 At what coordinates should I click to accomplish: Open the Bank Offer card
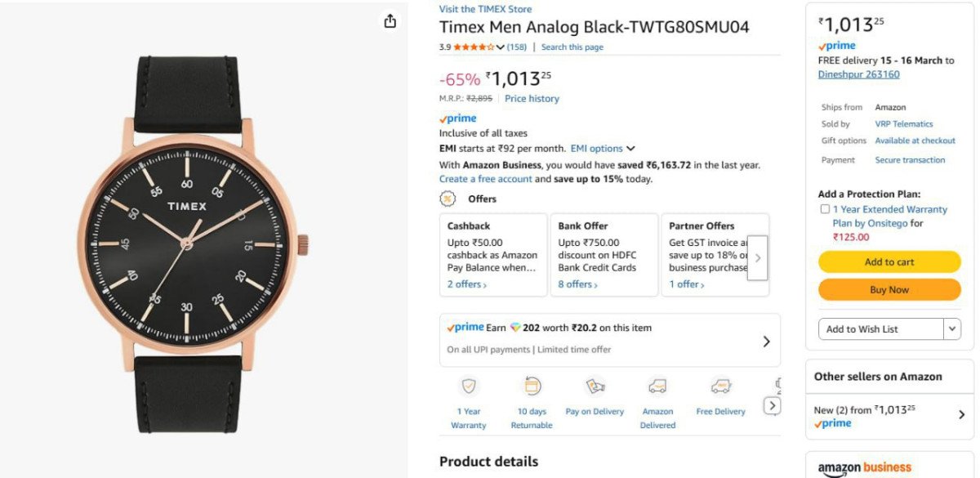pos(604,254)
